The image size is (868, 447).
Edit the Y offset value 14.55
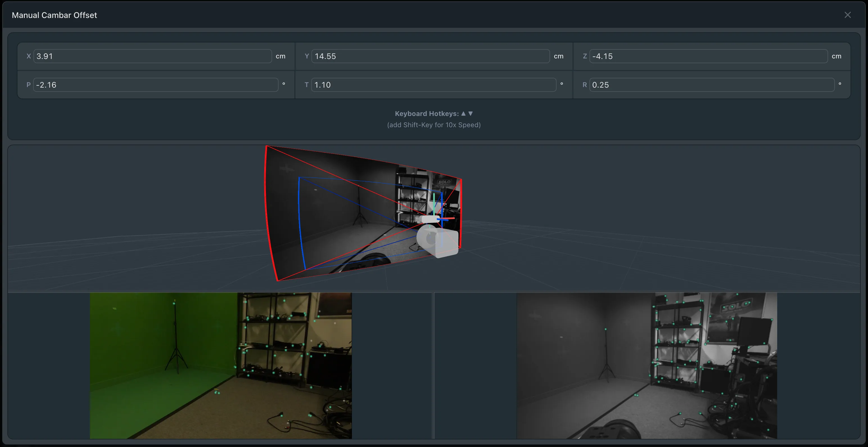(x=431, y=56)
